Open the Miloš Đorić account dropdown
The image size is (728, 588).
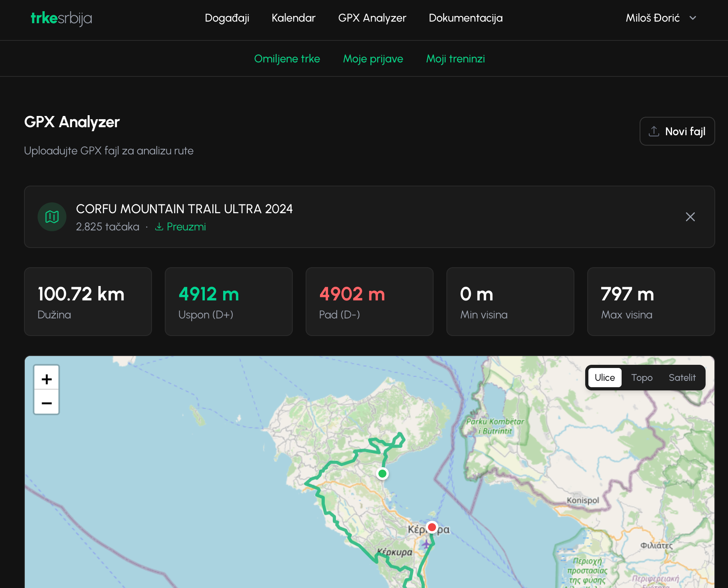click(x=653, y=18)
